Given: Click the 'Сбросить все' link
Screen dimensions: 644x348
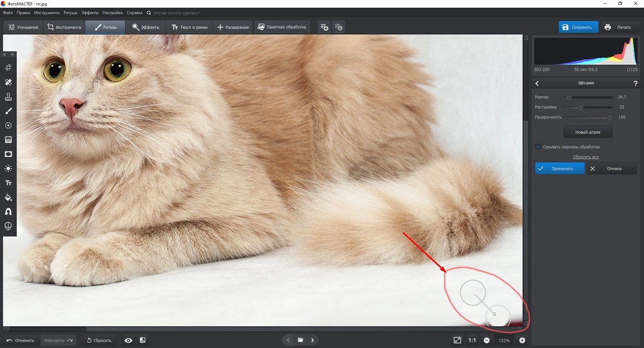Looking at the screenshot, I should (586, 157).
